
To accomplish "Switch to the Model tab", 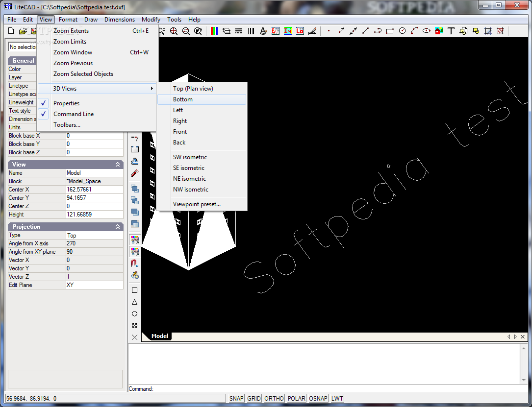I will point(159,336).
